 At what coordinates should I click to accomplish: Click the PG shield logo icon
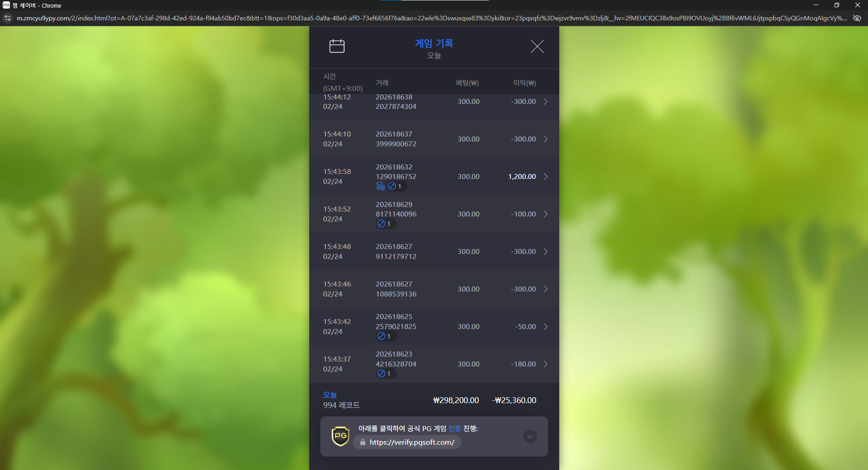point(340,436)
